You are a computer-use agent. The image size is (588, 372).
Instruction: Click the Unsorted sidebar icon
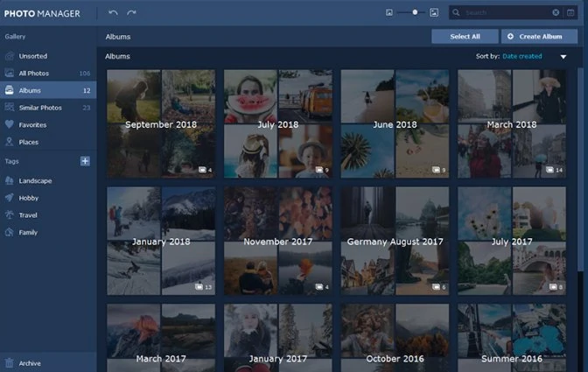tap(10, 56)
